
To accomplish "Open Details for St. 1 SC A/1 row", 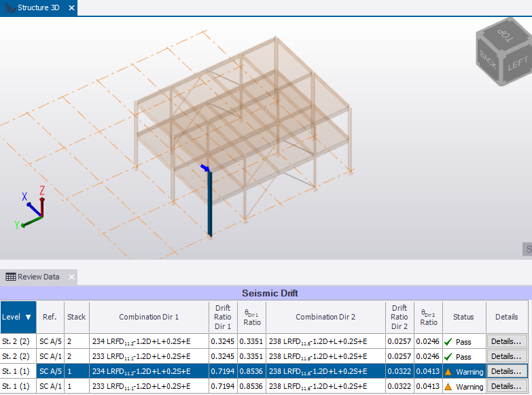I will point(507,387).
